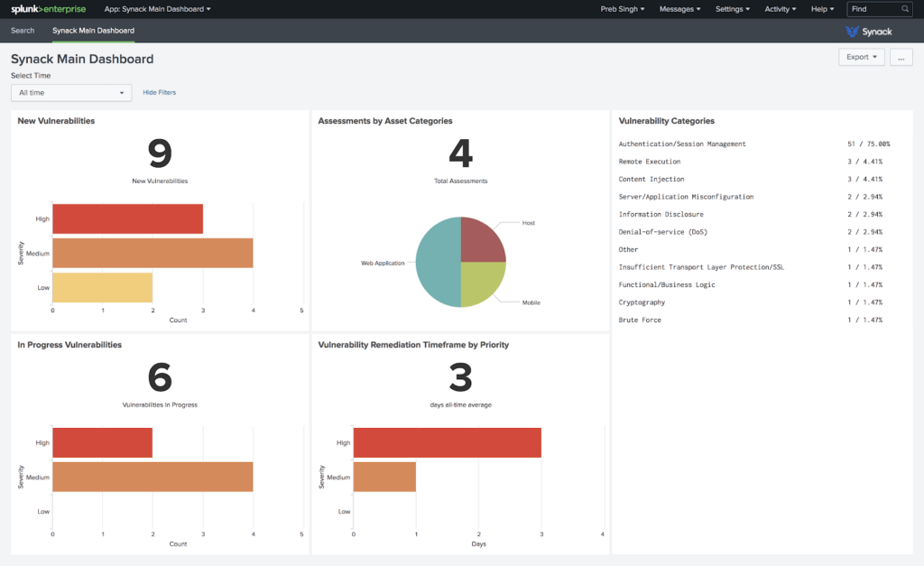
Task: Open the Export dropdown
Action: pyautogui.click(x=859, y=56)
